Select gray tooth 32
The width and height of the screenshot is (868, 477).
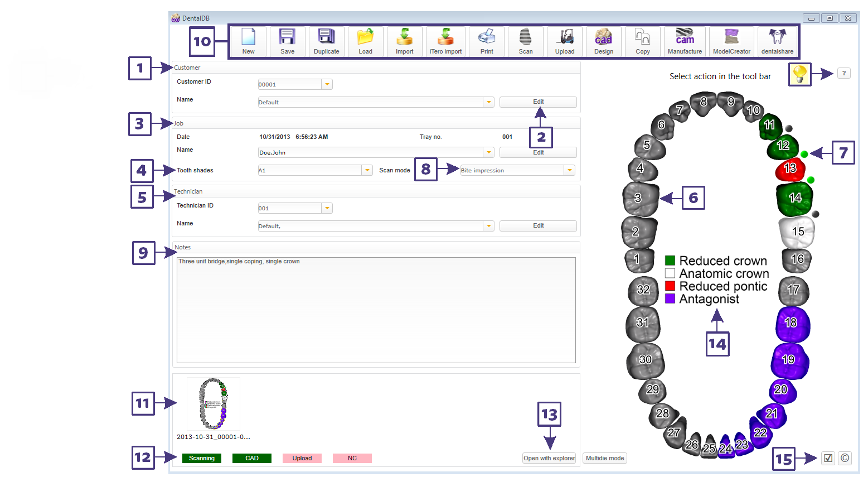644,291
